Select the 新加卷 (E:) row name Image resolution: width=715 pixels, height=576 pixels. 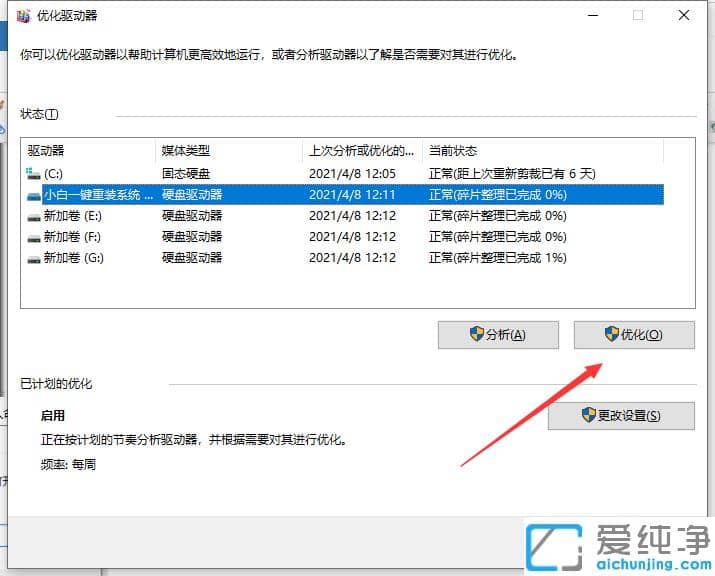[x=73, y=216]
